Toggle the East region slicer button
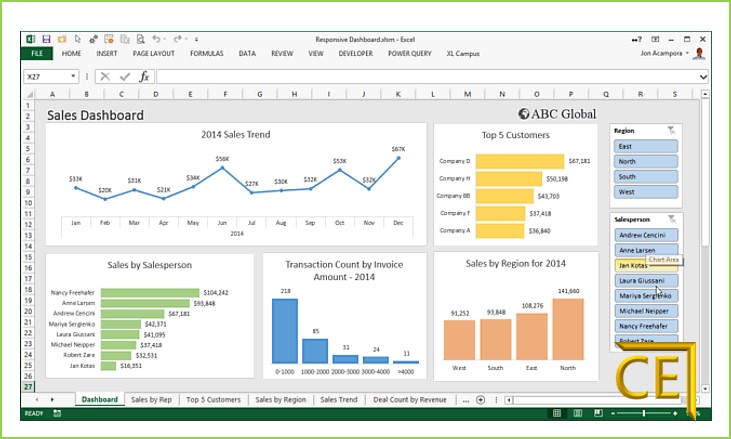The image size is (731, 439). tap(646, 146)
